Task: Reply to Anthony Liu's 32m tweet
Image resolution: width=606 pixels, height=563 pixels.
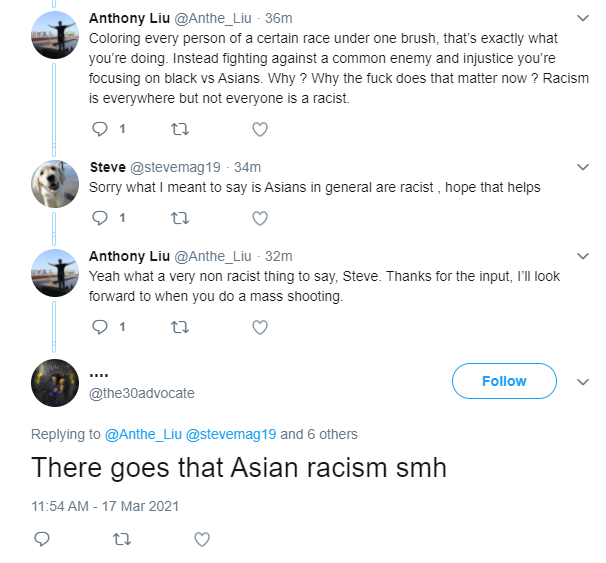Action: coord(100,327)
